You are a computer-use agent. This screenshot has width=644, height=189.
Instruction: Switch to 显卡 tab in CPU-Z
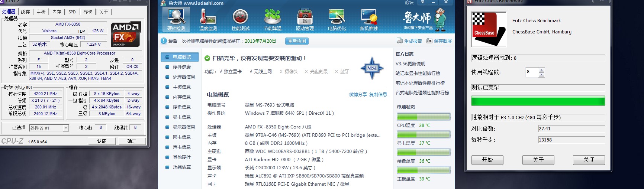click(x=88, y=12)
